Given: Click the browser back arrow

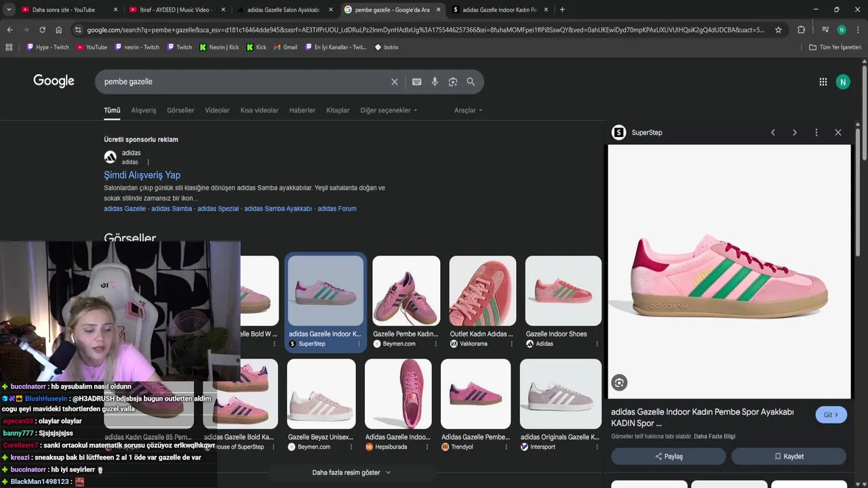Looking at the screenshot, I should click(9, 30).
